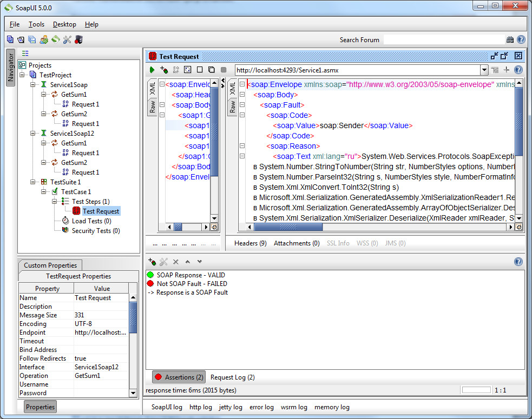Fold the soap:Fault element in response
532x419 pixels.
point(242,105)
